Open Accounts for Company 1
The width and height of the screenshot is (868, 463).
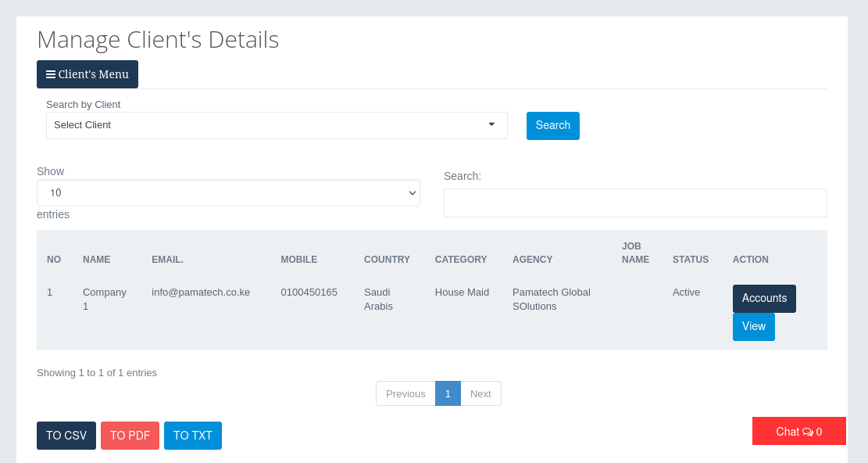pyautogui.click(x=764, y=299)
